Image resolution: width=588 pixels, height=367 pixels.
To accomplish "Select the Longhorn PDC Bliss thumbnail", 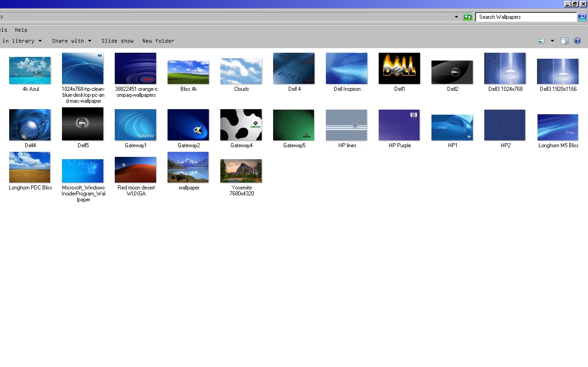I will pyautogui.click(x=30, y=167).
